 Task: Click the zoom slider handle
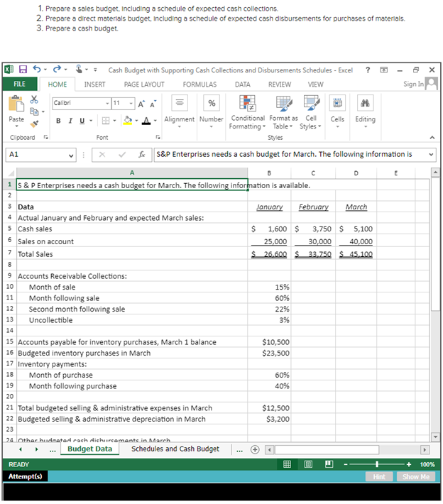coord(377,464)
